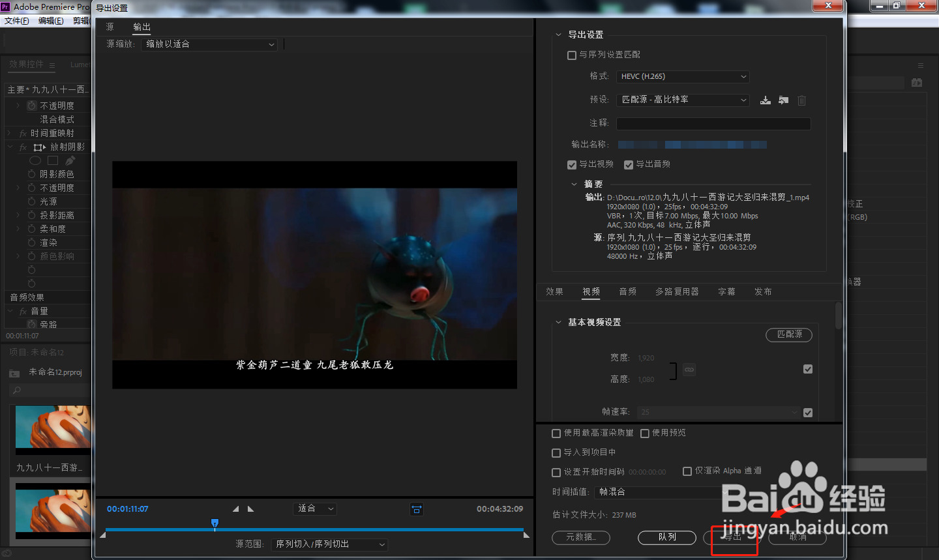Click the set out point triangle
939x560 pixels.
tap(250, 509)
